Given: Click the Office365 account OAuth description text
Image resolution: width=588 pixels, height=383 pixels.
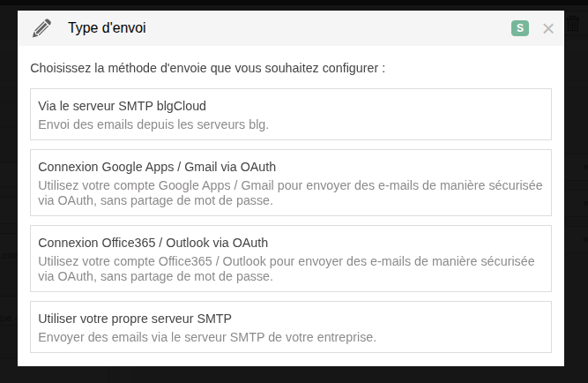Looking at the screenshot, I should pos(287,269).
